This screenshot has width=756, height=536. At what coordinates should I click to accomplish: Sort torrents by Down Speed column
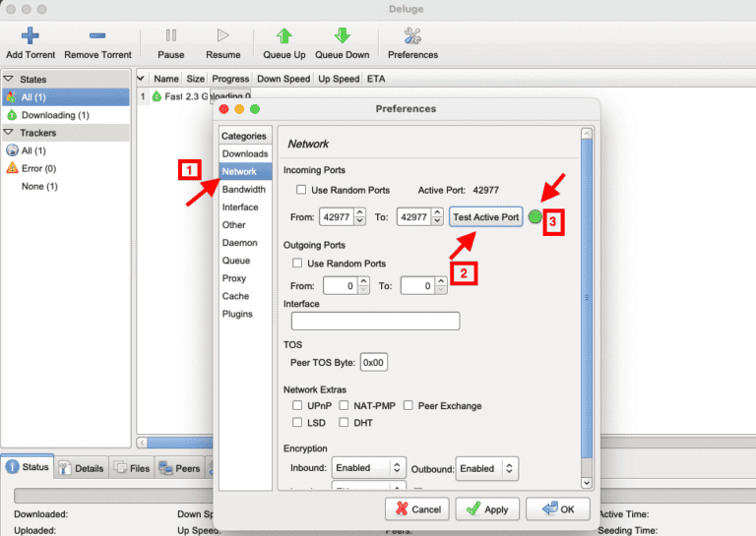click(283, 79)
